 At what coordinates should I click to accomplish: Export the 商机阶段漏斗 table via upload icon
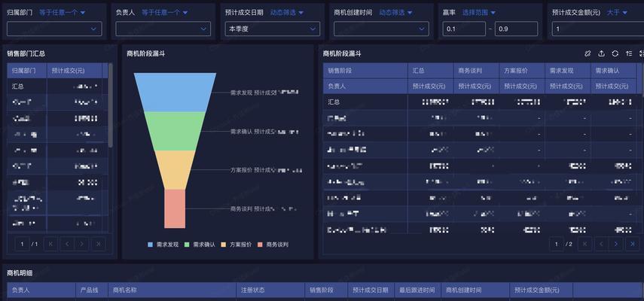(601, 53)
